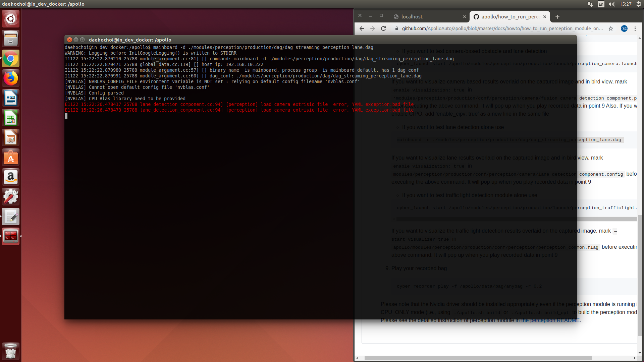Open Google Chrome from the Ubuntu dock
This screenshot has width=644, height=362.
tap(10, 58)
